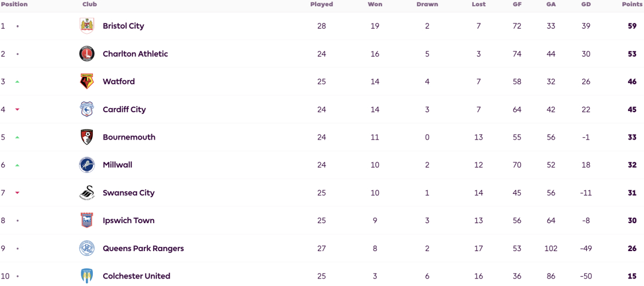Click the Charlton Athletic club badge

point(87,54)
